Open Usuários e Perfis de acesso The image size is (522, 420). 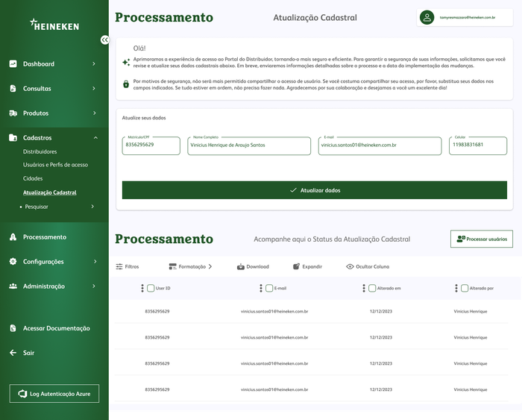tap(56, 165)
